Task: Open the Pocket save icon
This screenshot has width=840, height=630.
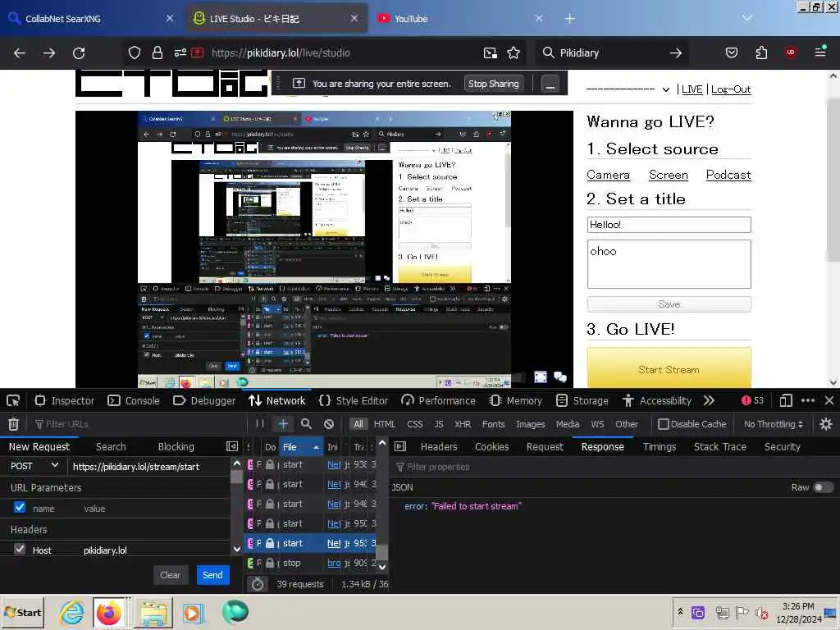Action: click(x=731, y=52)
